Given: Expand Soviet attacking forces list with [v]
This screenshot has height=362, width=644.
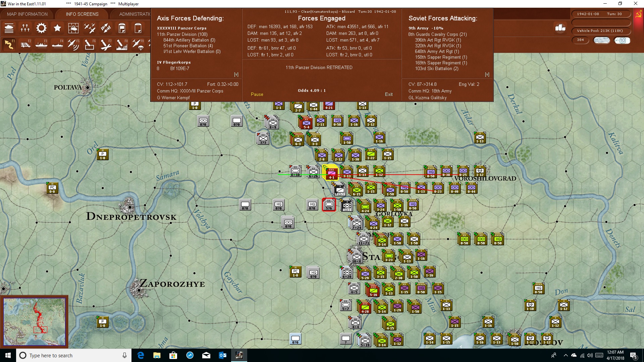Looking at the screenshot, I should tap(487, 74).
